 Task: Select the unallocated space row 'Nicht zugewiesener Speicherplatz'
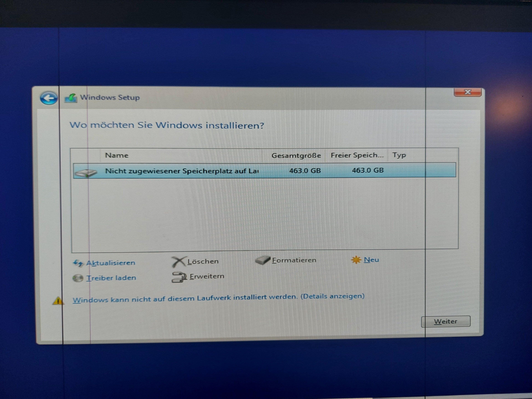coord(182,171)
